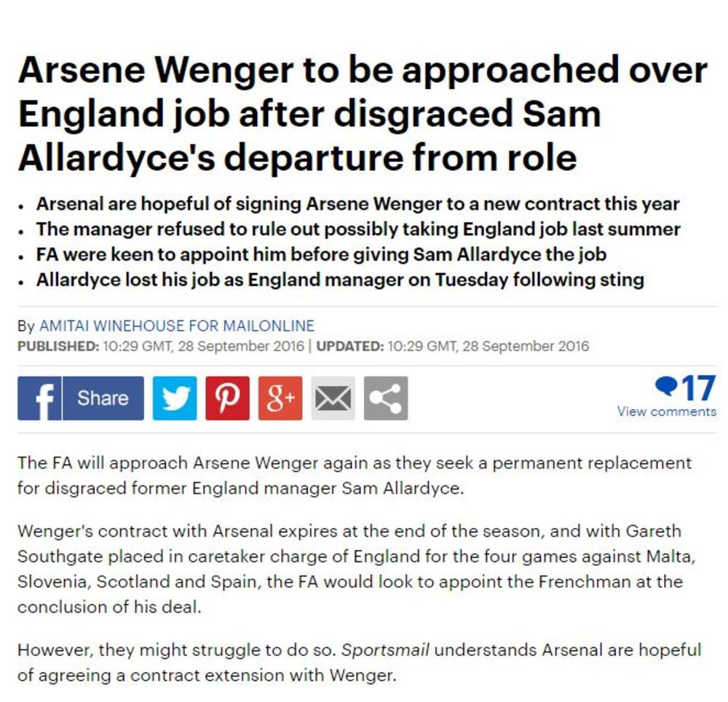Click the bullet about Allardyce losing his job

340,280
